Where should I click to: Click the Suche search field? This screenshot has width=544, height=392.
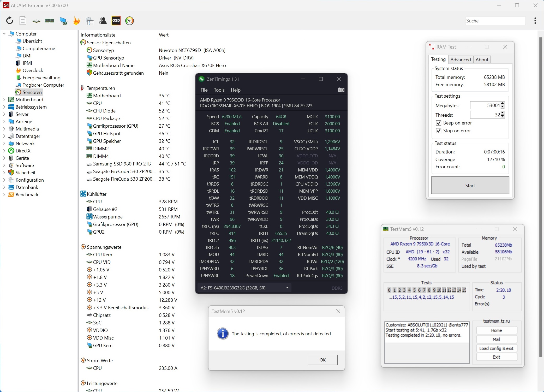(x=495, y=21)
